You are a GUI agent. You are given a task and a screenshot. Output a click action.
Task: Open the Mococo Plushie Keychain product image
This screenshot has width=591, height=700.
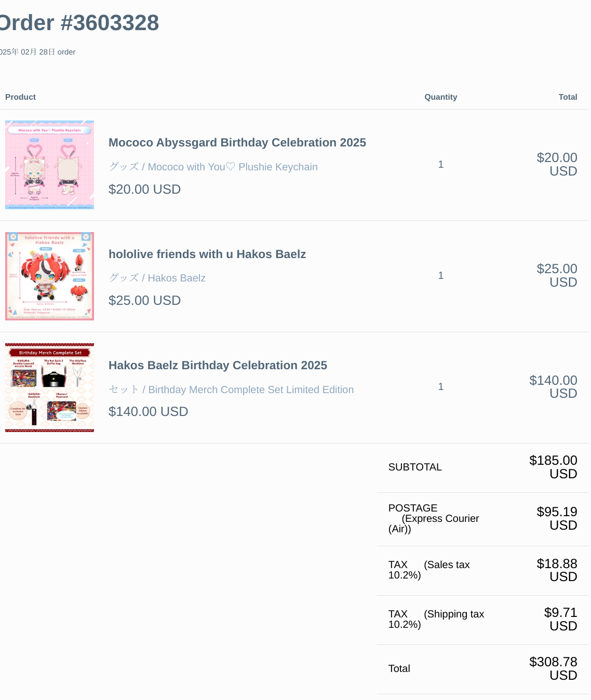[x=49, y=165]
